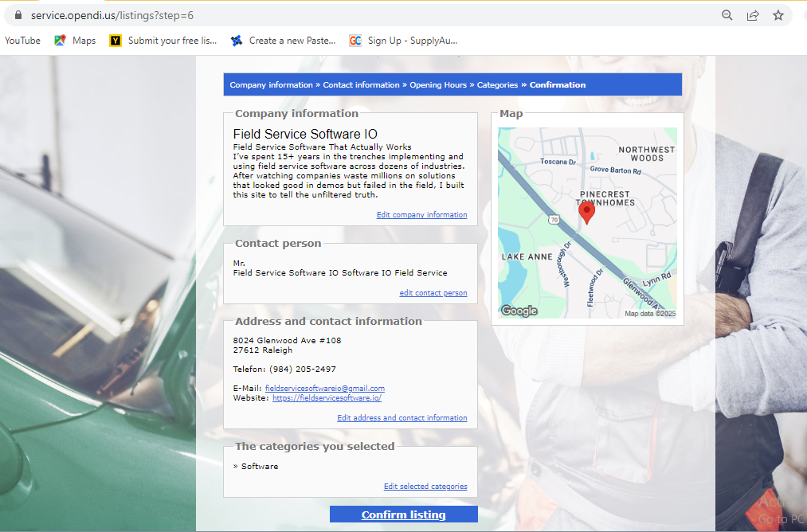The image size is (807, 532).
Task: Click the 'Lynn Rd' label on the map
Action: pyautogui.click(x=656, y=280)
